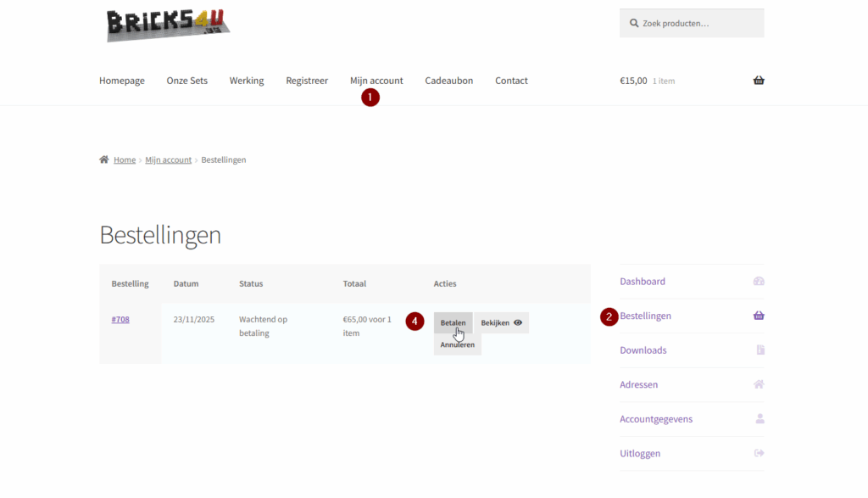Click the Zoek producten search field
The width and height of the screenshot is (868, 498).
tap(699, 24)
